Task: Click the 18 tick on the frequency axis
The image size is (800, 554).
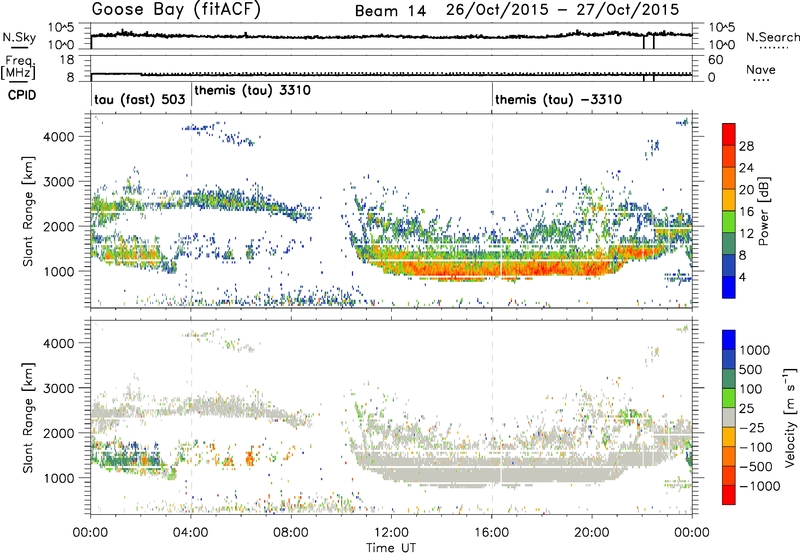Action: [x=67, y=60]
